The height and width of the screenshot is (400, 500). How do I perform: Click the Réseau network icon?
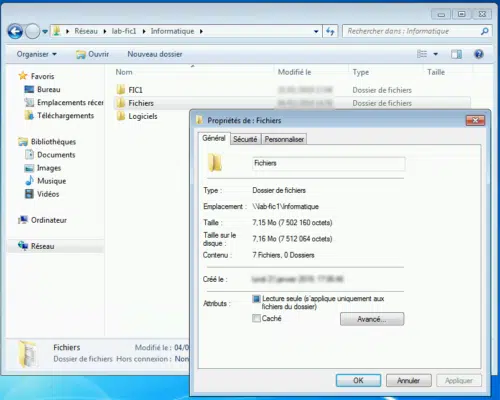coord(23,246)
